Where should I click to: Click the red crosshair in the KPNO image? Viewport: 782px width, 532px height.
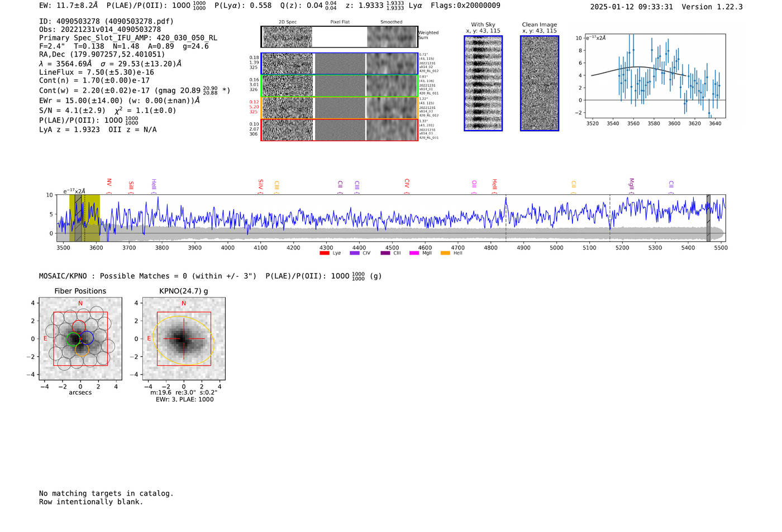click(184, 338)
